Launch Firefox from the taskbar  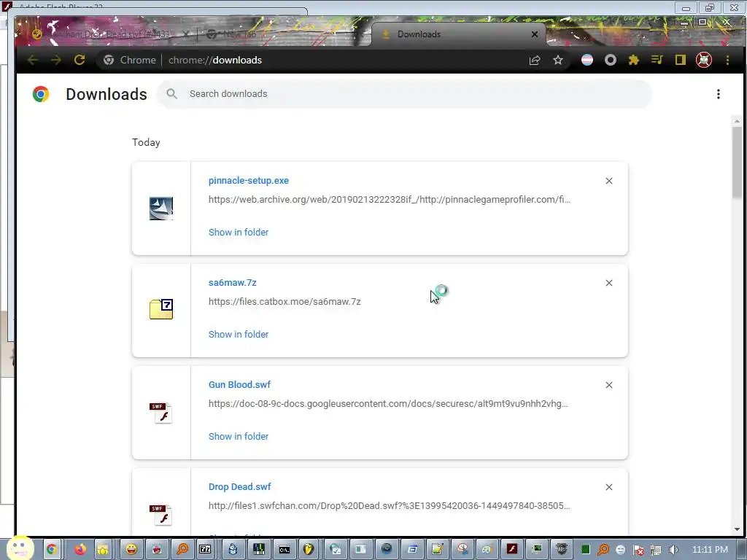pyautogui.click(x=80, y=550)
